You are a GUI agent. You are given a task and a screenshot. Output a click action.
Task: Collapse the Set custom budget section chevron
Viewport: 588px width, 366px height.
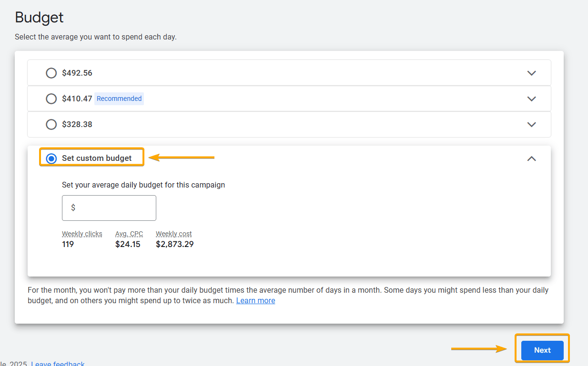(531, 158)
